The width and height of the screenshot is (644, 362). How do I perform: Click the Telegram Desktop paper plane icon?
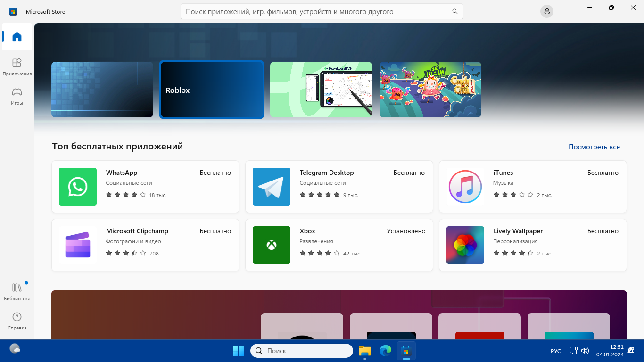(x=272, y=187)
